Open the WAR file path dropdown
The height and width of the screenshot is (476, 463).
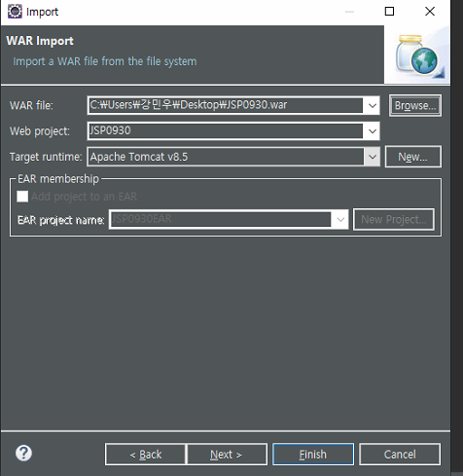pyautogui.click(x=373, y=105)
